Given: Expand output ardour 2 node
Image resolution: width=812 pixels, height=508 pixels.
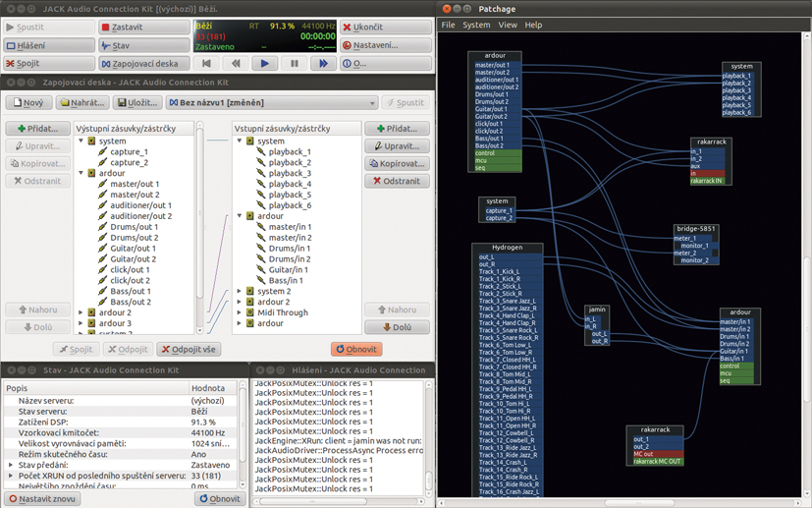Looking at the screenshot, I should point(81,312).
